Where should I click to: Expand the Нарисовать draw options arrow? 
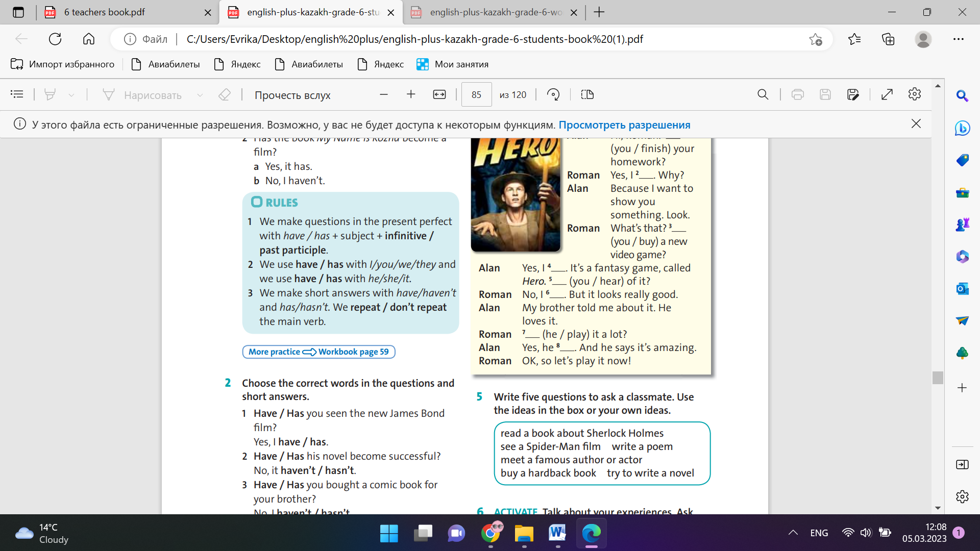[200, 95]
